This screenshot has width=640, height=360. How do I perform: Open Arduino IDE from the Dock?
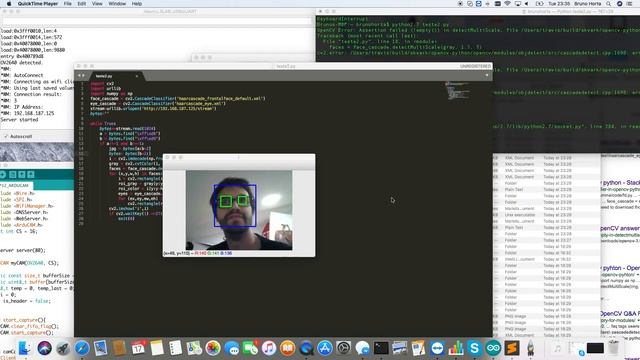click(x=493, y=348)
